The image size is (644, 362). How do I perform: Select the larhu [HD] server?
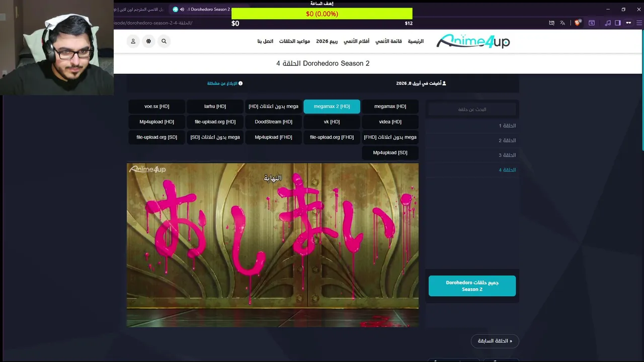(x=215, y=107)
